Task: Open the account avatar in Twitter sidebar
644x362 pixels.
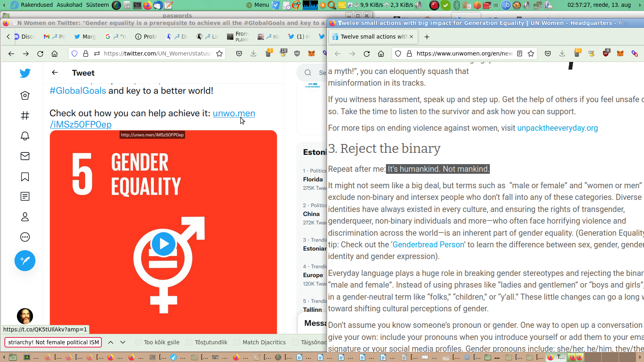Action: 25,316
